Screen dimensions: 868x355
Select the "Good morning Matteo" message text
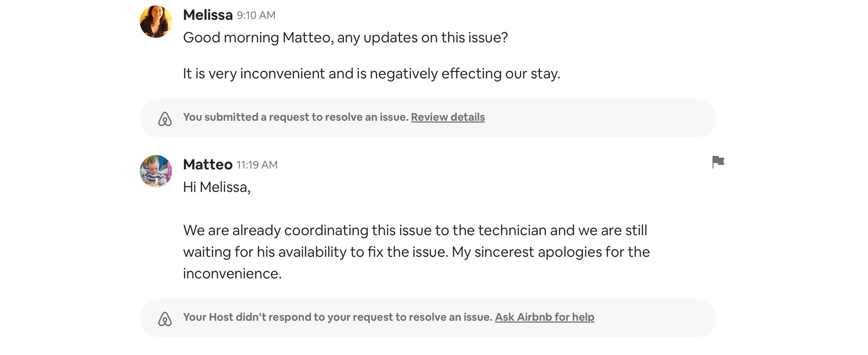pos(345,37)
